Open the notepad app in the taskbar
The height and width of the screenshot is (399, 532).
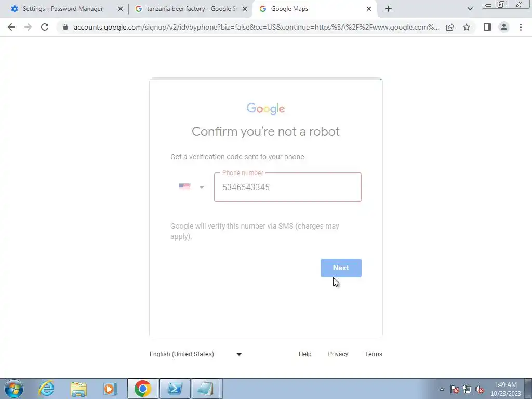207,389
